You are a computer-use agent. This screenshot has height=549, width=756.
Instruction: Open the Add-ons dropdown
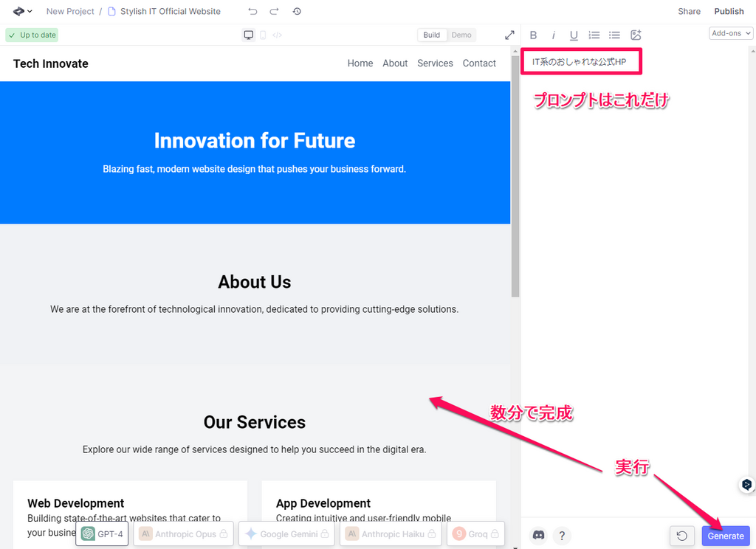point(731,33)
